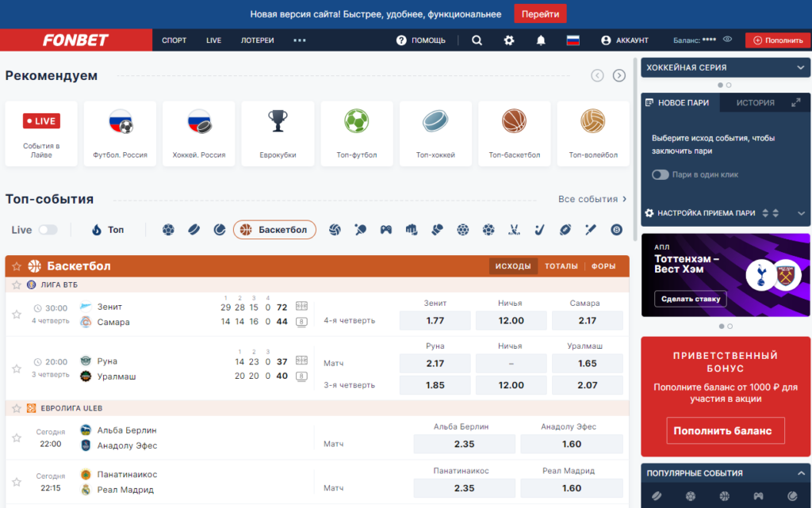Screen dimensions: 812x508
Task: Select basketball icon in Популярные события
Action: tap(725, 496)
